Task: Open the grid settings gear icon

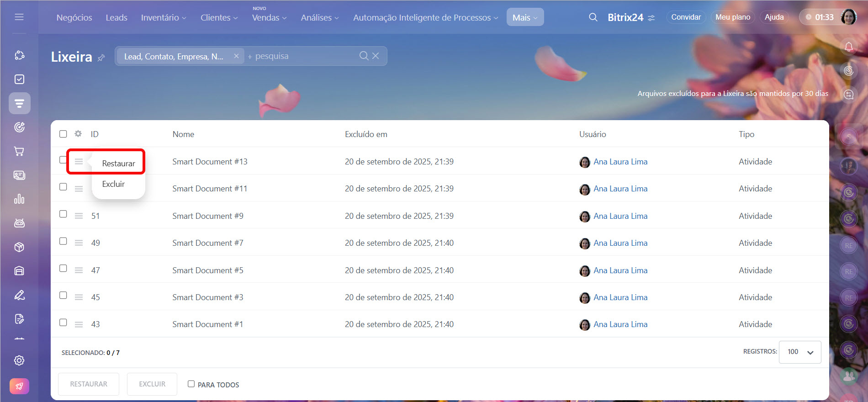Action: 78,134
